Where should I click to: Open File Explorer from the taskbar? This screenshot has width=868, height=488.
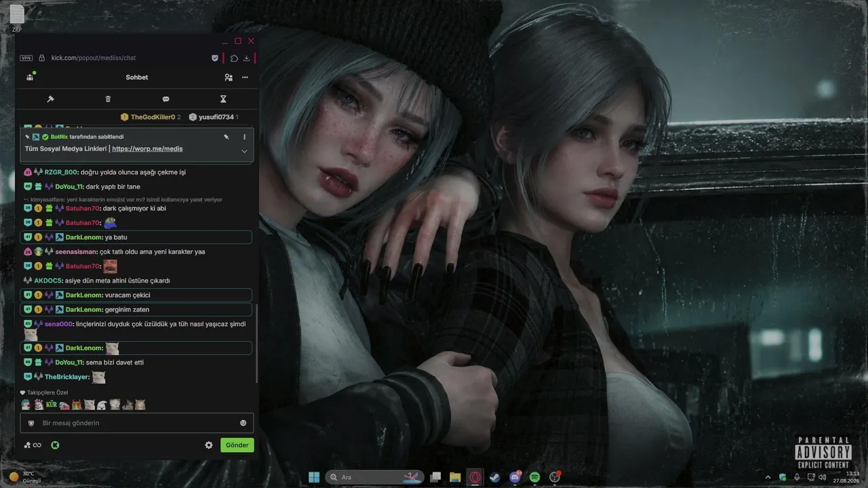(456, 477)
